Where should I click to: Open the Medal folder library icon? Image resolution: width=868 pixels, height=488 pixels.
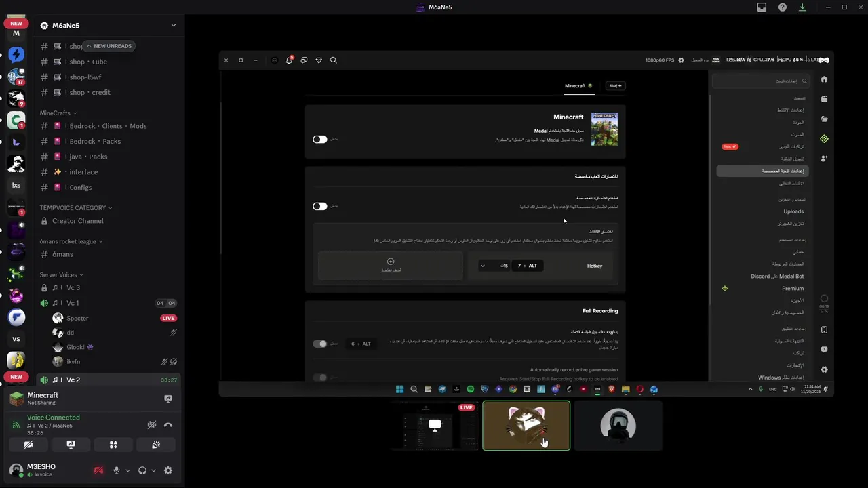[824, 119]
